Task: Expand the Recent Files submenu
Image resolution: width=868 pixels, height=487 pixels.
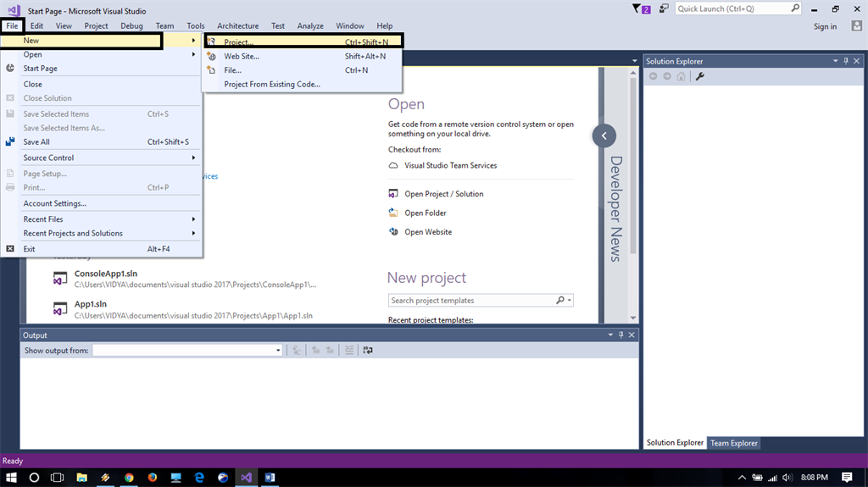Action: pyautogui.click(x=102, y=219)
